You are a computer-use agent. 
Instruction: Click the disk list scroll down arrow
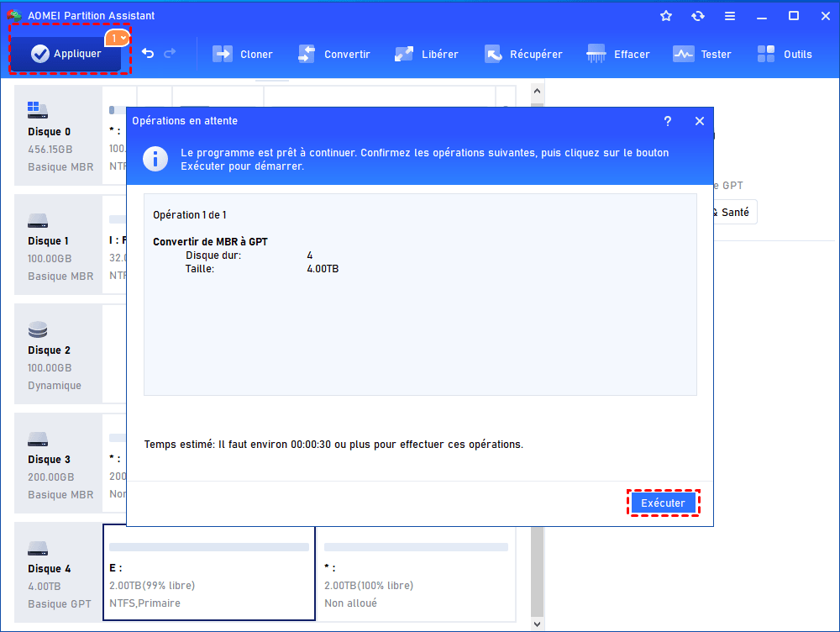coord(538,624)
